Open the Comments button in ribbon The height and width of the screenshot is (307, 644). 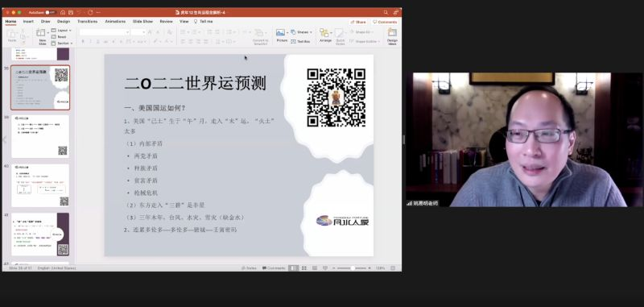[385, 22]
